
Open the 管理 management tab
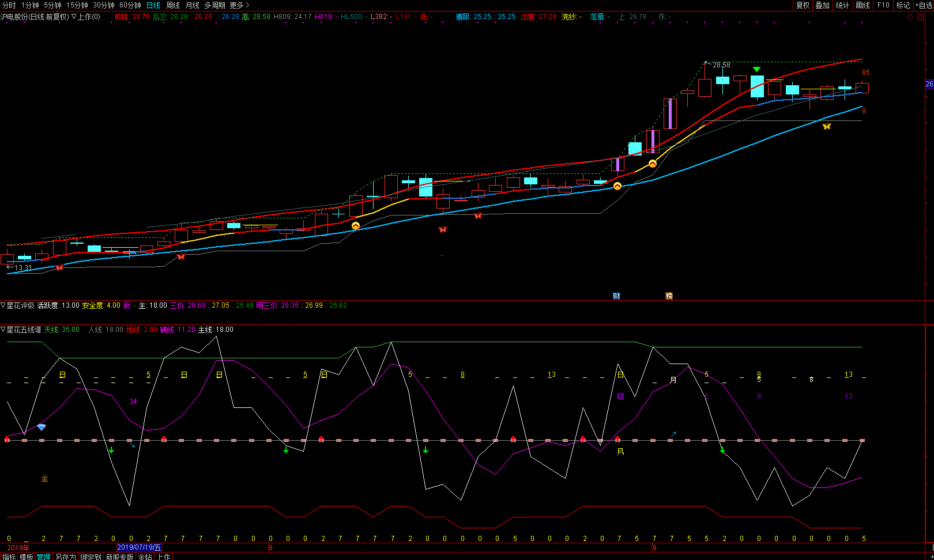click(43, 557)
